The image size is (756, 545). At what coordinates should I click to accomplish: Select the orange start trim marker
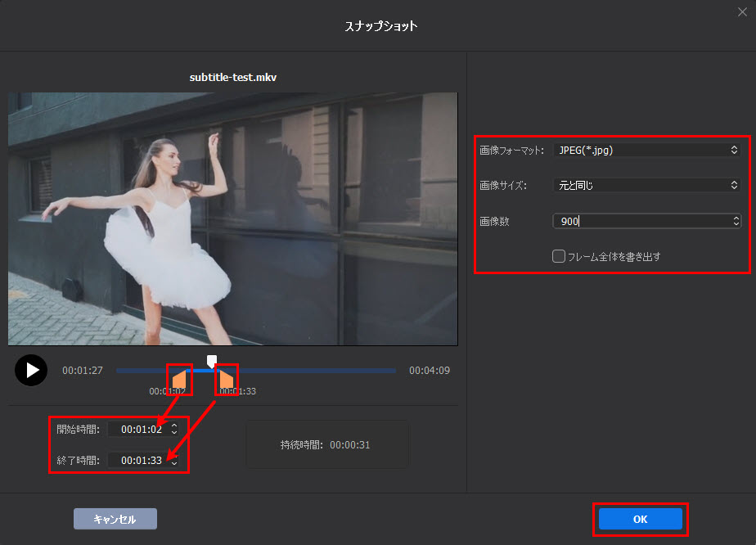click(179, 380)
